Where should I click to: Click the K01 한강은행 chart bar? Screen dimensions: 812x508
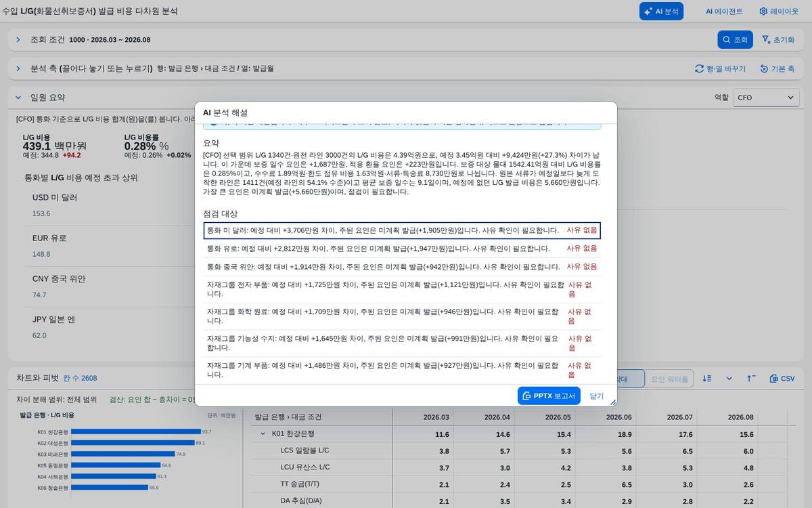[136, 431]
